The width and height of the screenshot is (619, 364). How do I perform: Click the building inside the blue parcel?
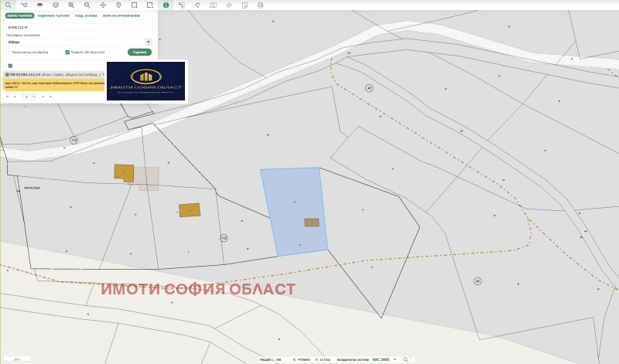click(x=312, y=223)
